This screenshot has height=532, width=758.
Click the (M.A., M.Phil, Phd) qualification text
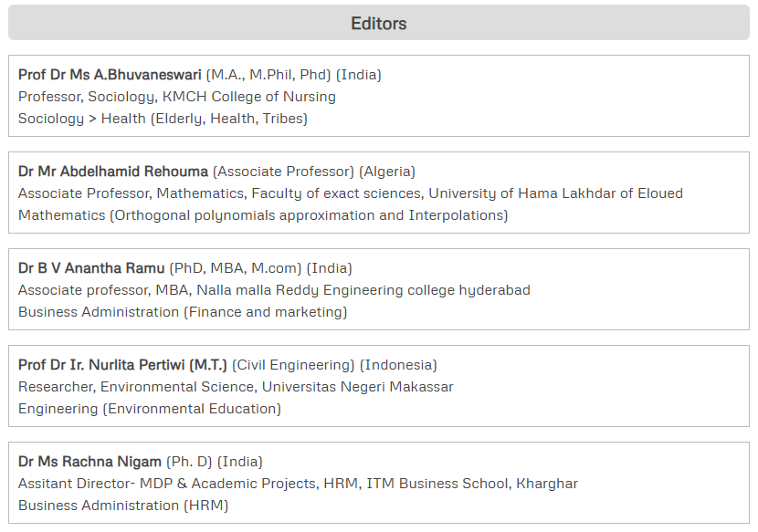coord(268,75)
